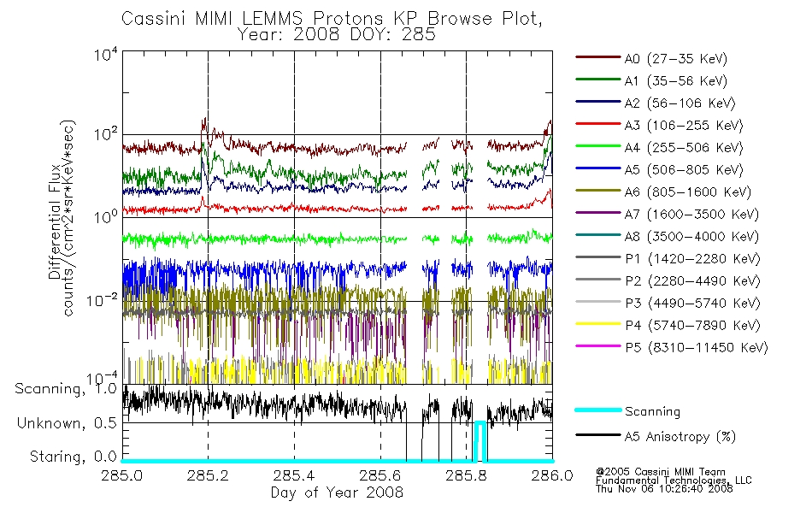Image resolution: width=812 pixels, height=513 pixels.
Task: Click the Unknown, 0.5 axis label
Action: [x=67, y=423]
